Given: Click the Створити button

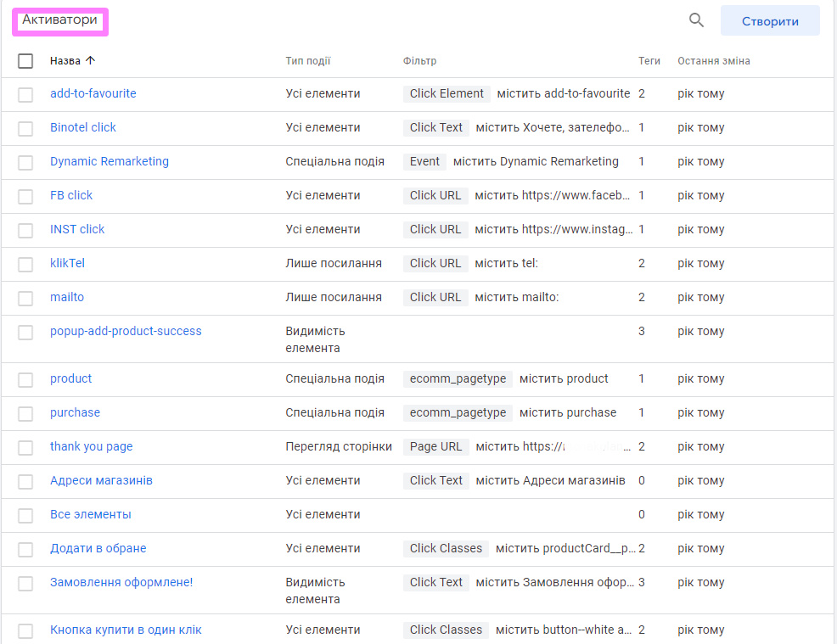Looking at the screenshot, I should click(769, 21).
